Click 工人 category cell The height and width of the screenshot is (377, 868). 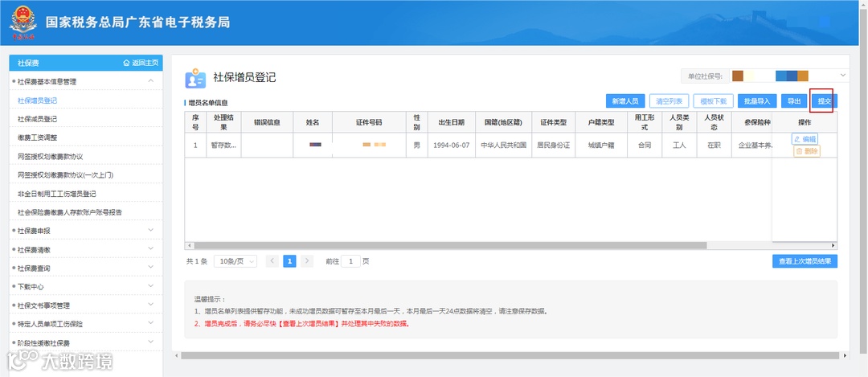[679, 145]
